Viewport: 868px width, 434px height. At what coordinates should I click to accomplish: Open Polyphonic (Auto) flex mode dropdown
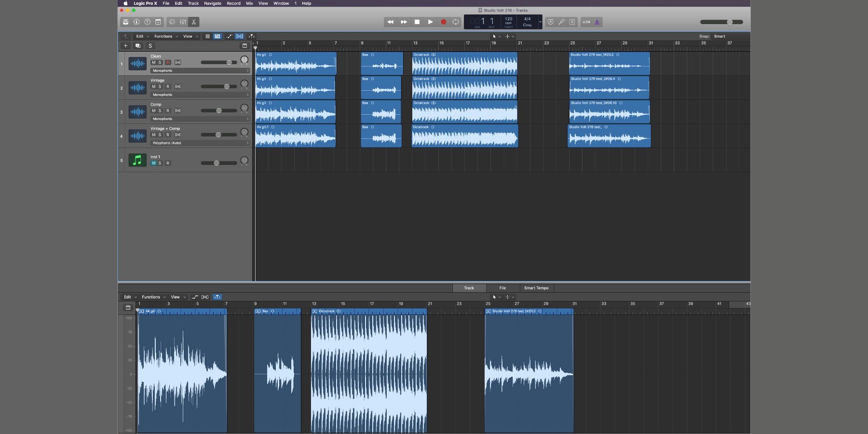(x=200, y=143)
